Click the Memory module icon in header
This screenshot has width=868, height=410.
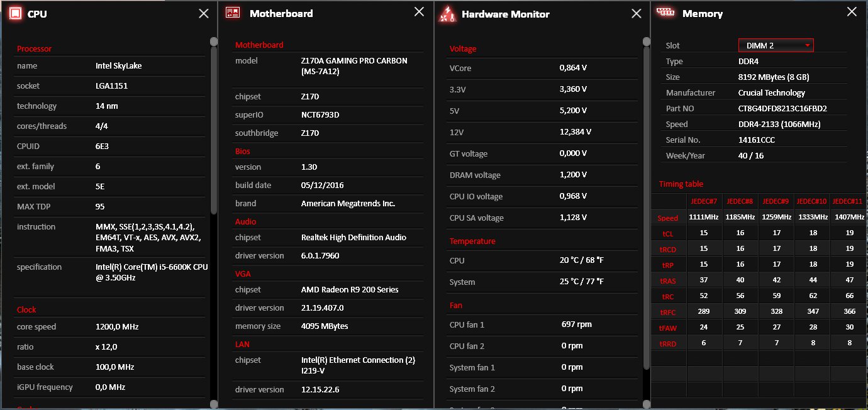coord(665,11)
